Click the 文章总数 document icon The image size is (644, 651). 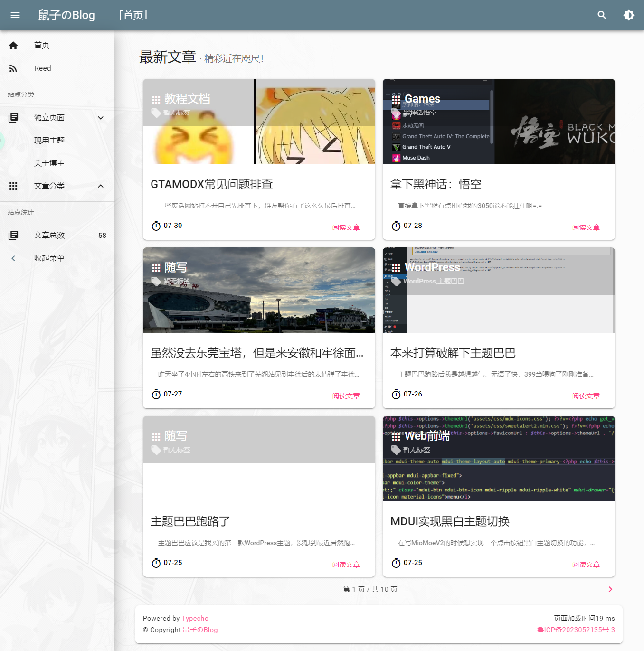13,236
